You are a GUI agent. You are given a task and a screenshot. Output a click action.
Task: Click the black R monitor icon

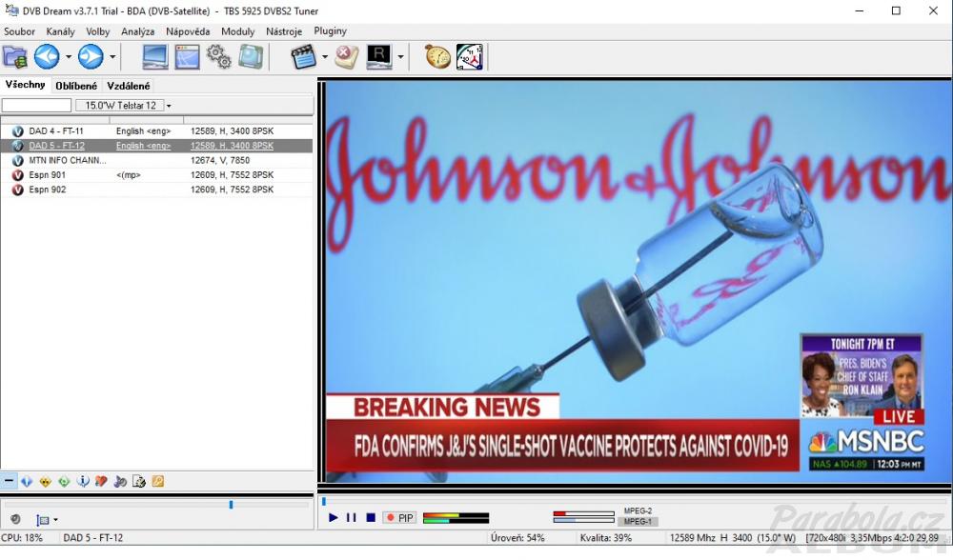point(379,57)
